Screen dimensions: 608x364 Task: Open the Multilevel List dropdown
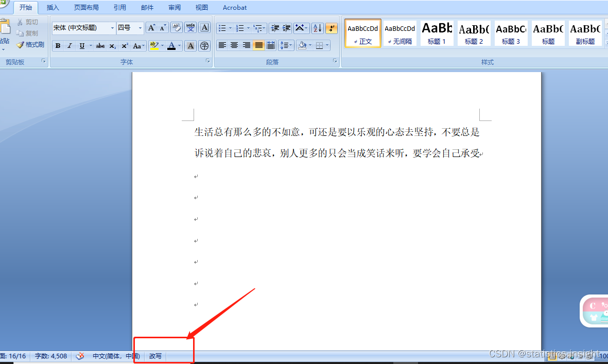click(258, 28)
